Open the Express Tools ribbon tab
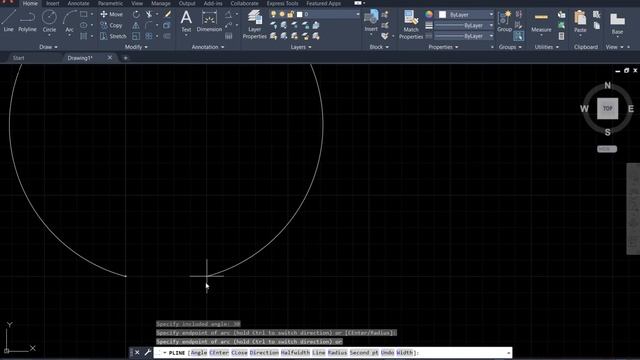 click(x=282, y=3)
